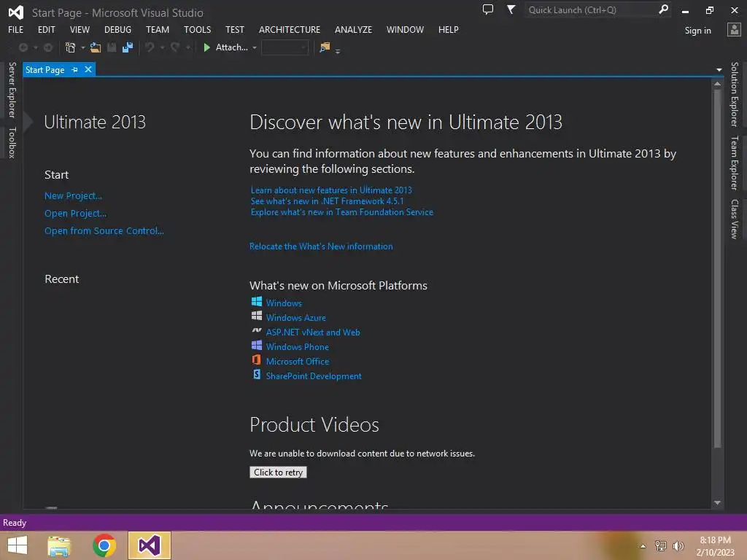Open the New Project dropdown arrow
The width and height of the screenshot is (747, 560).
[82, 47]
